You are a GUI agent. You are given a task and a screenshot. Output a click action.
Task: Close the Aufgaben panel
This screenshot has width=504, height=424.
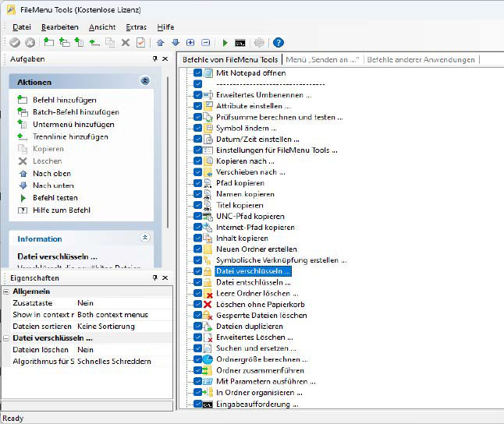coord(165,58)
